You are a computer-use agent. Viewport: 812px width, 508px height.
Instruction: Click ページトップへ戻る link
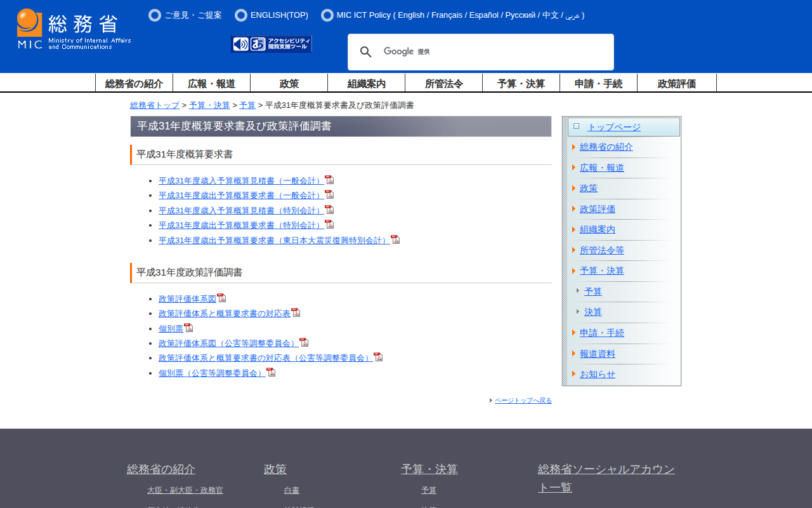(523, 401)
